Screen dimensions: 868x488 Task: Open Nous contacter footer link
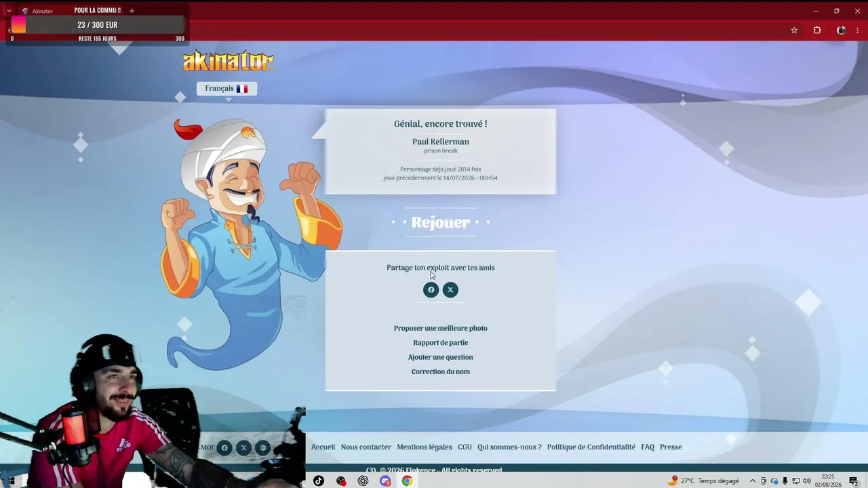pyautogui.click(x=366, y=447)
